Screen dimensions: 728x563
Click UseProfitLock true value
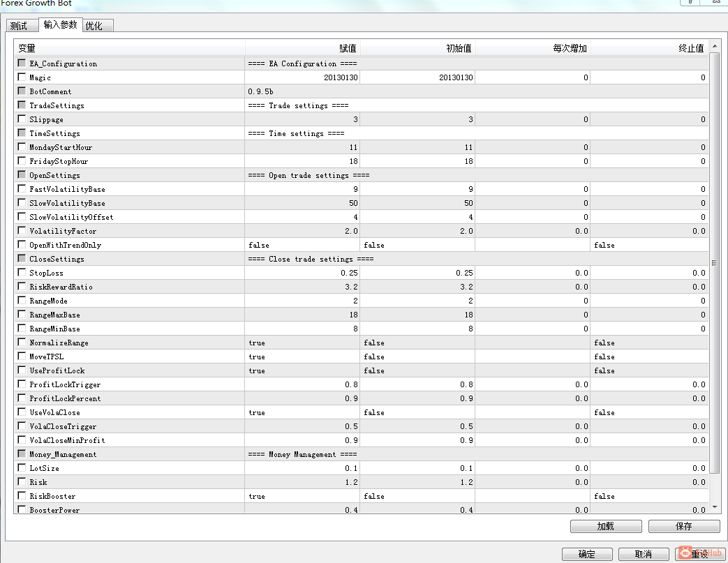257,370
